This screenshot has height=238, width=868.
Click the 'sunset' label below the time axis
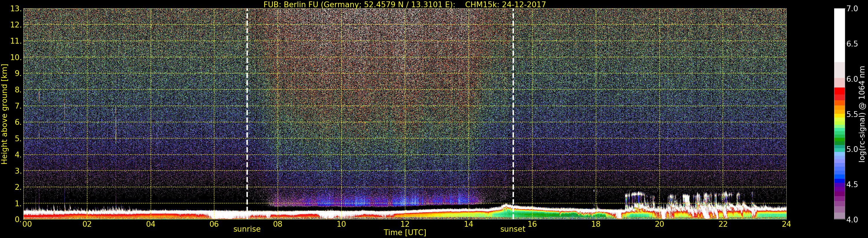point(513,229)
